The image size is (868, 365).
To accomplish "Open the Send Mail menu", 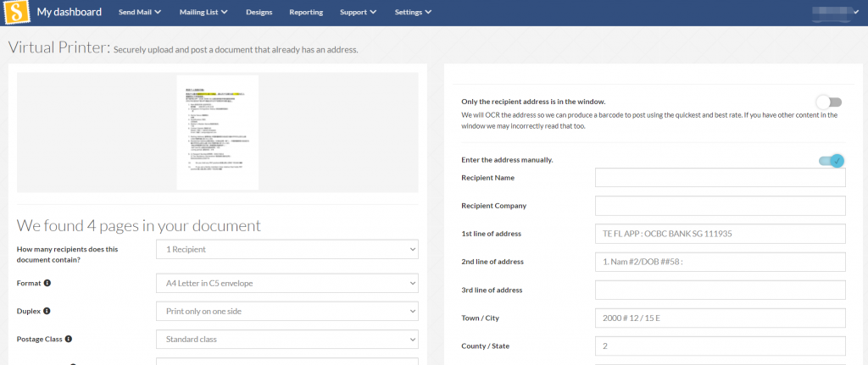I will pos(140,12).
